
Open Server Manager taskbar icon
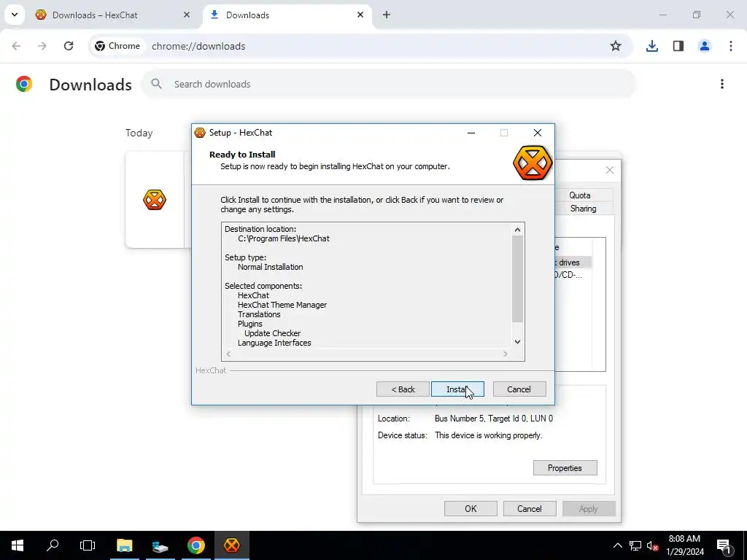pyautogui.click(x=160, y=545)
